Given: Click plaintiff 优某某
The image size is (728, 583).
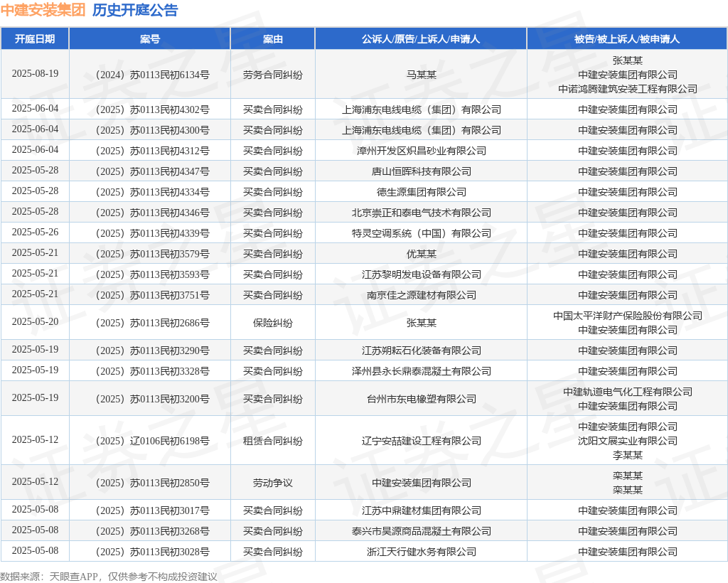Looking at the screenshot, I should [421, 254].
